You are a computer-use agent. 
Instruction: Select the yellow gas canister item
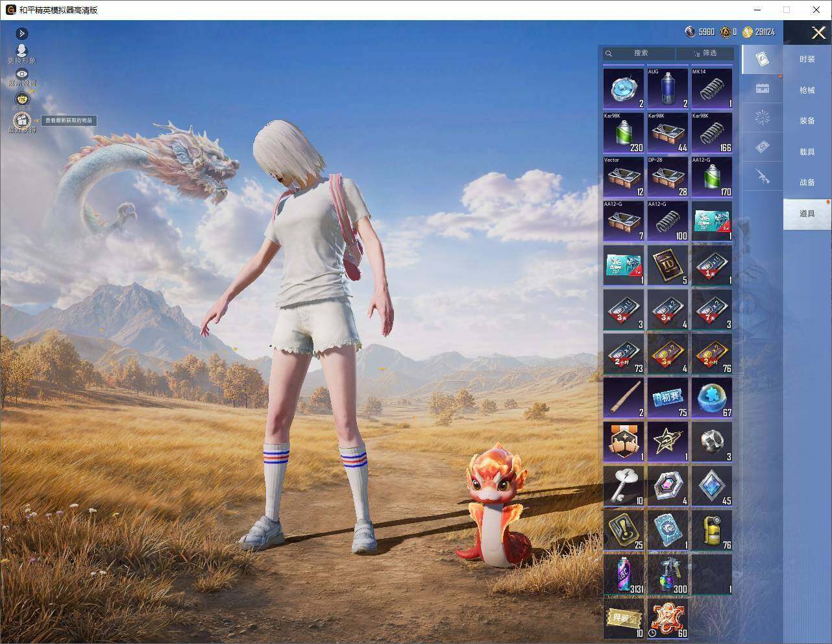(x=712, y=530)
